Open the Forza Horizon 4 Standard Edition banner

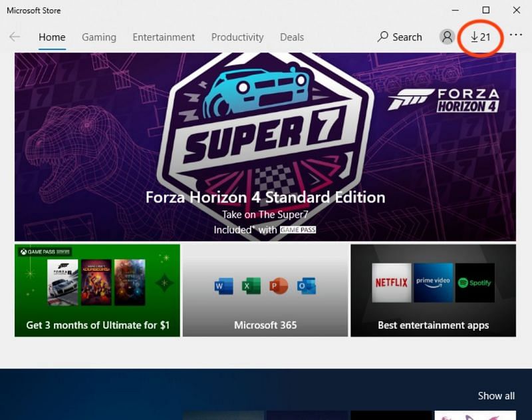click(x=265, y=147)
